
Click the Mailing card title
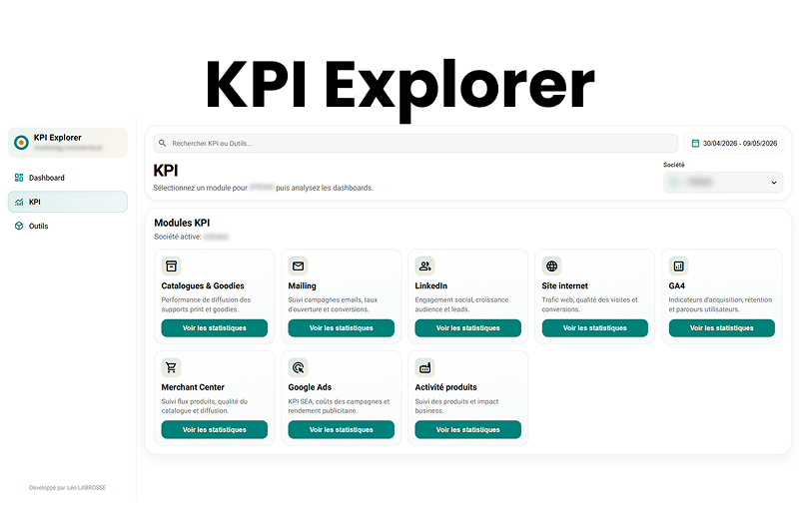click(x=303, y=286)
